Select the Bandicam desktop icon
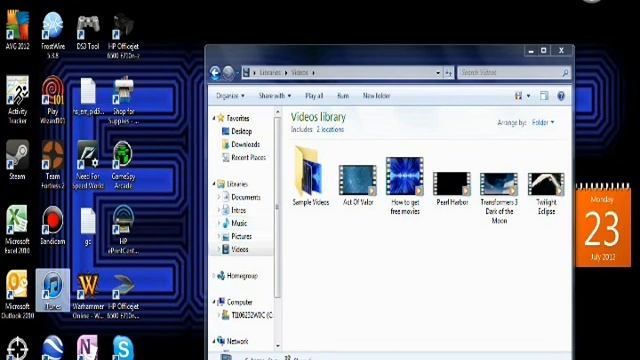The width and height of the screenshot is (640, 360). pos(53,225)
